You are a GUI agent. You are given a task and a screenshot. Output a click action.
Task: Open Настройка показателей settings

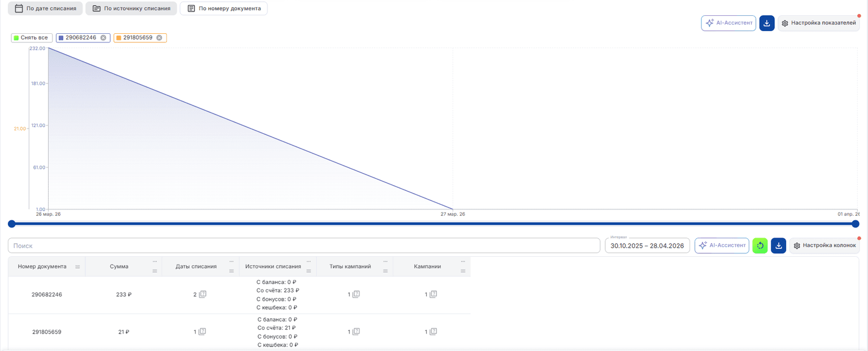coord(819,23)
